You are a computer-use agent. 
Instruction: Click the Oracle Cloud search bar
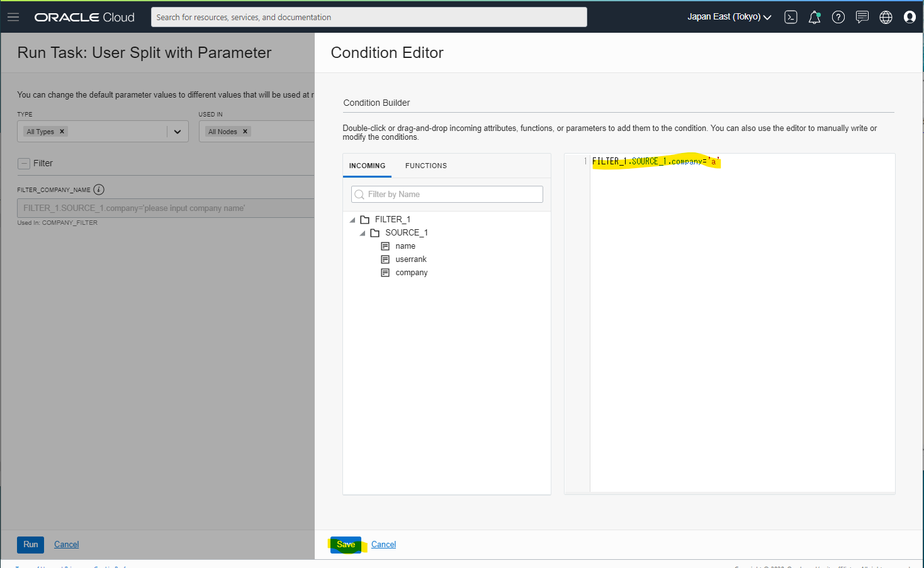(x=369, y=17)
